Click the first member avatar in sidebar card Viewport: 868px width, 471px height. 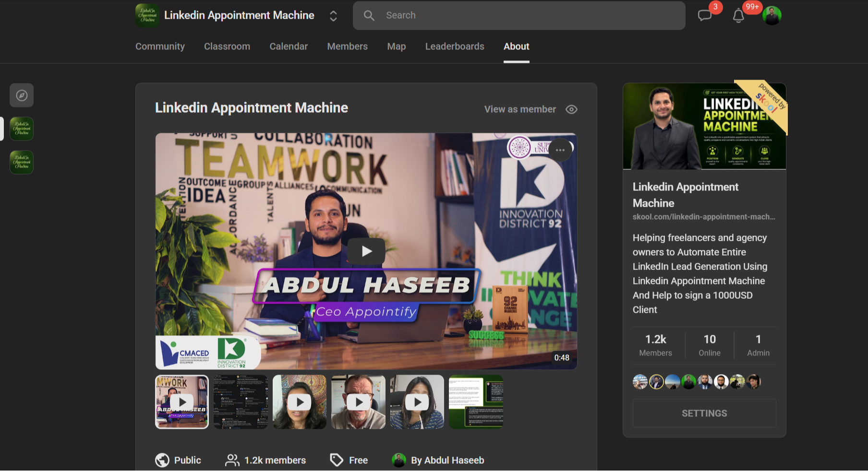coord(640,382)
